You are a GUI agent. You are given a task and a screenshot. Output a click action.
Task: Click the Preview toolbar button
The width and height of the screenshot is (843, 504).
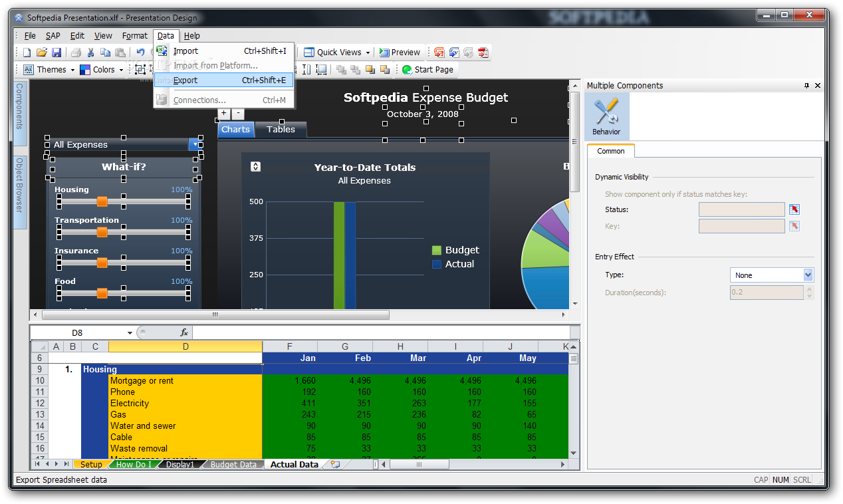click(x=400, y=53)
